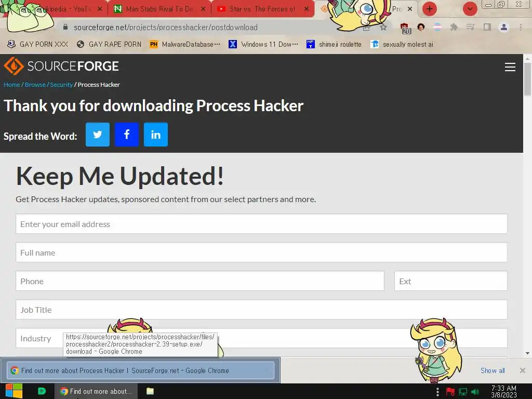Click the striped flag extension icon

pos(437,27)
